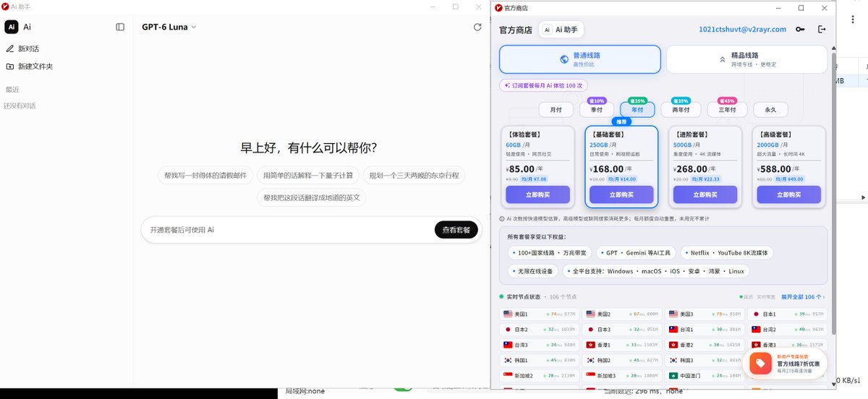Click the globe icon on 普通线路
The height and width of the screenshot is (399, 868).
tap(565, 59)
